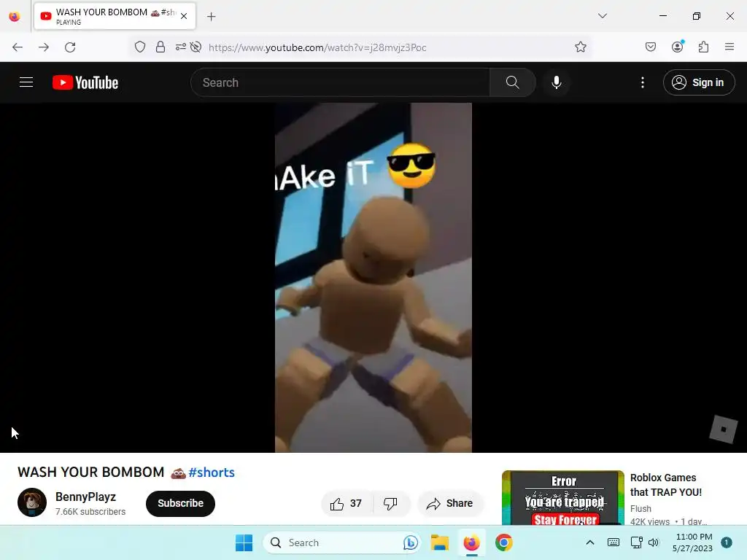Select the WASH YOUR BOMBOM browser tab

tap(115, 16)
